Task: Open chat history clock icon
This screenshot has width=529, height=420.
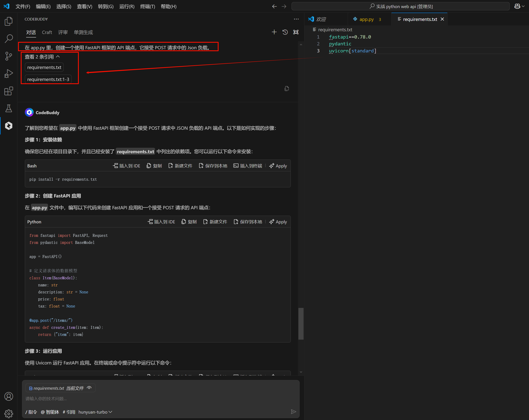Action: pos(285,32)
